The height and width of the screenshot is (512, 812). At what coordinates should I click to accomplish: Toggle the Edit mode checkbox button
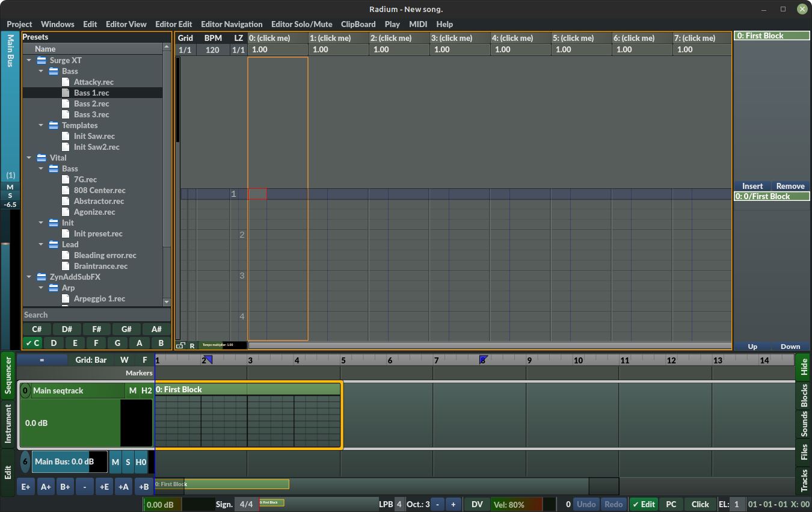coord(643,504)
